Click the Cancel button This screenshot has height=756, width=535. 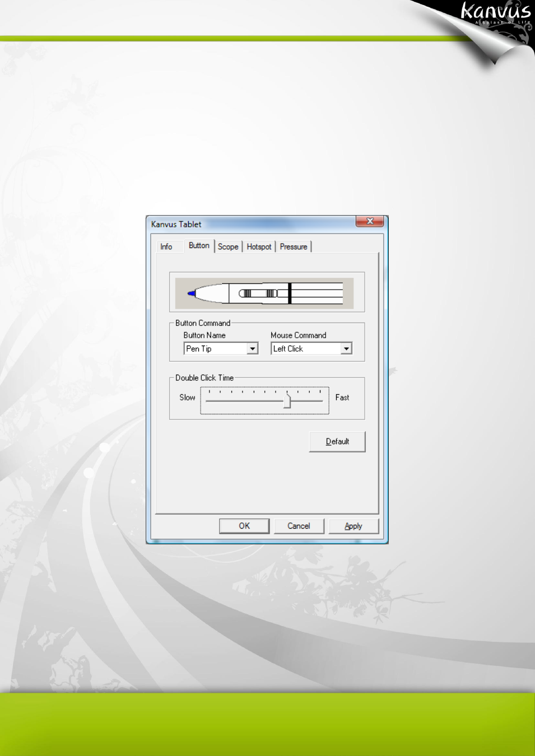(299, 526)
